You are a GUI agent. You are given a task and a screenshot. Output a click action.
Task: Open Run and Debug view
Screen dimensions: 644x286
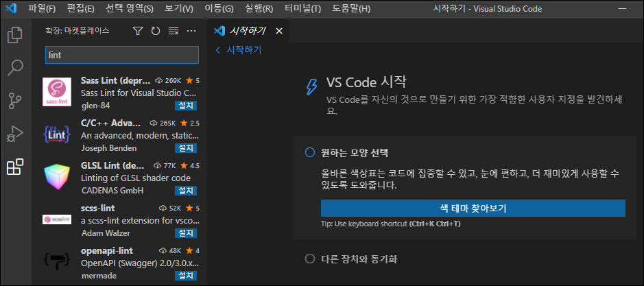click(16, 134)
